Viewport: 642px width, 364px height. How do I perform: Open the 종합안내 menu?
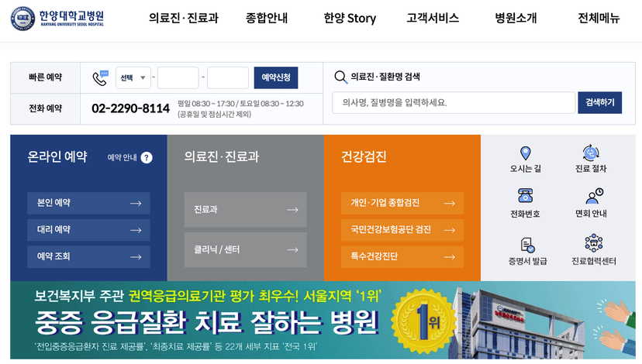267,18
